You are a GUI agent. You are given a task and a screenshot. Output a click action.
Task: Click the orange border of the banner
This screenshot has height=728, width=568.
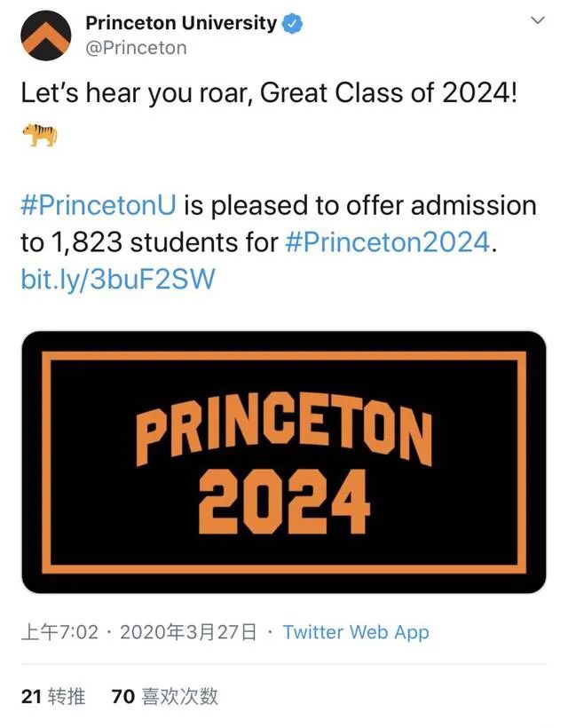point(283,356)
